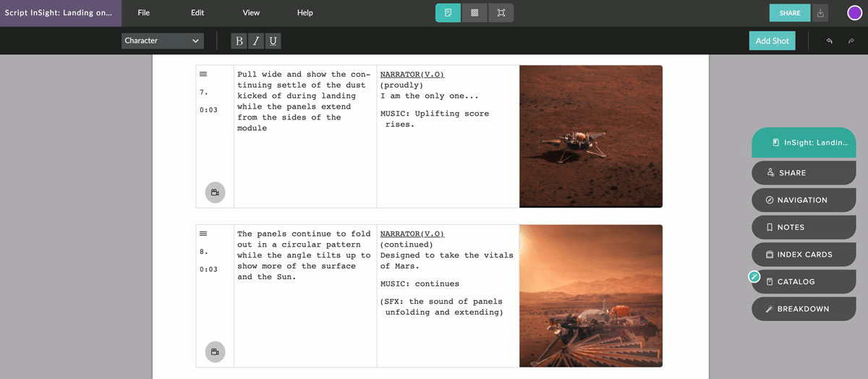Toggle underline formatting
The width and height of the screenshot is (868, 379).
tap(273, 41)
